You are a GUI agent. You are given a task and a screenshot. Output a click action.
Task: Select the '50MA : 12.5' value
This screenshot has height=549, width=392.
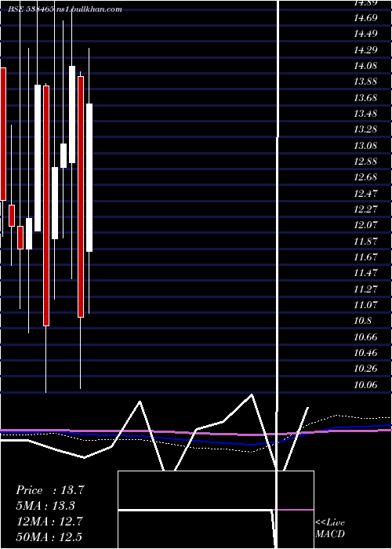50,536
